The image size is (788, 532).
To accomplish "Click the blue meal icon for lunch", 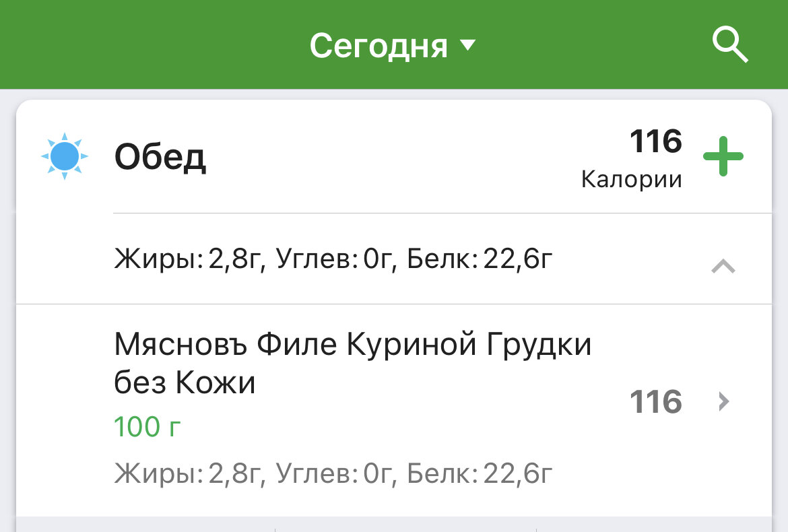I will coord(65,156).
